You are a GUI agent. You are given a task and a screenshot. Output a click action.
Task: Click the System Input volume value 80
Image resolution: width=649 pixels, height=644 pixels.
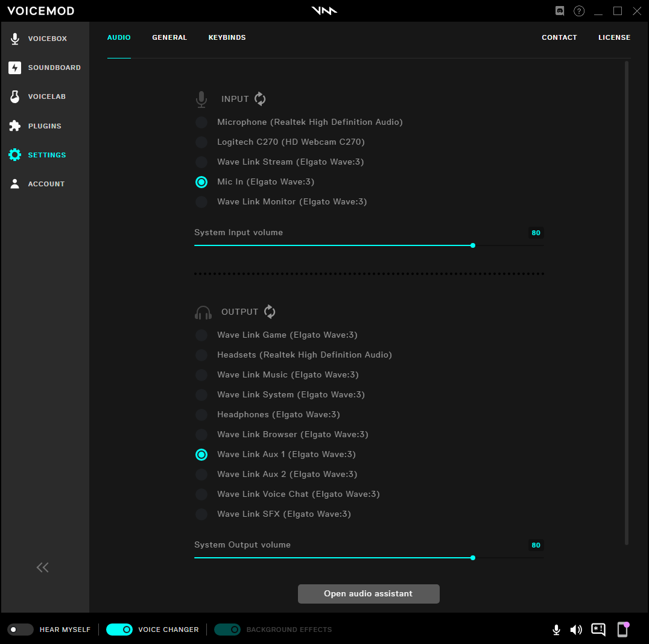tap(536, 233)
